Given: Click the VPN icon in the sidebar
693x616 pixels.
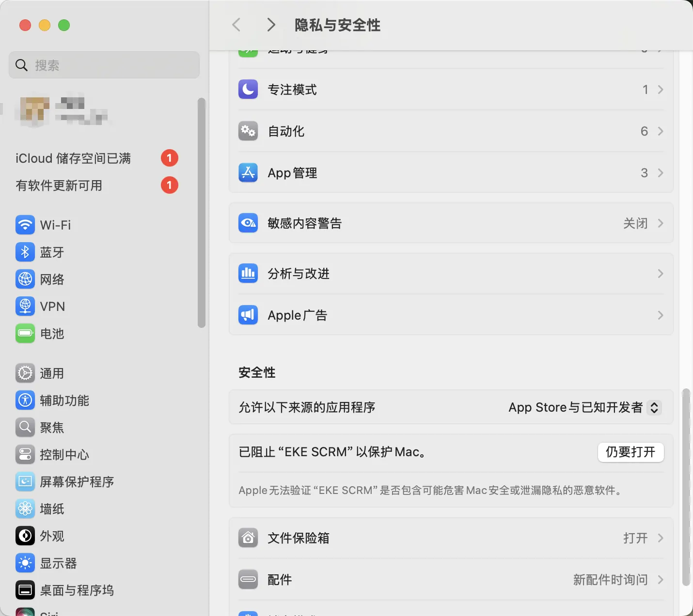Looking at the screenshot, I should click(25, 306).
